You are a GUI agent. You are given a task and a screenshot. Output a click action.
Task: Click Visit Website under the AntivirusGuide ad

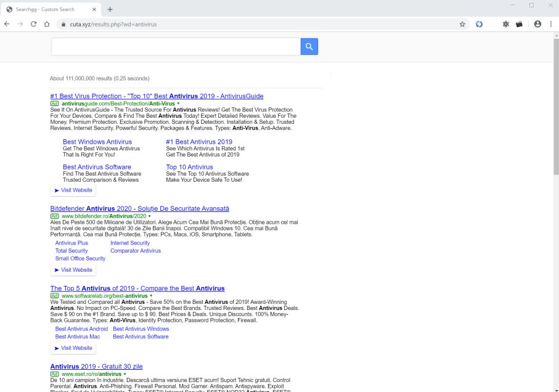[x=73, y=190]
